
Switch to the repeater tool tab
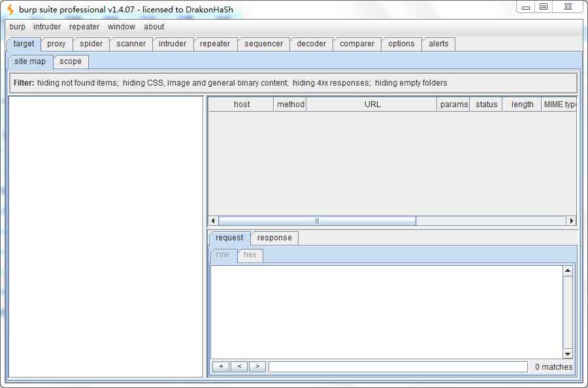click(215, 44)
